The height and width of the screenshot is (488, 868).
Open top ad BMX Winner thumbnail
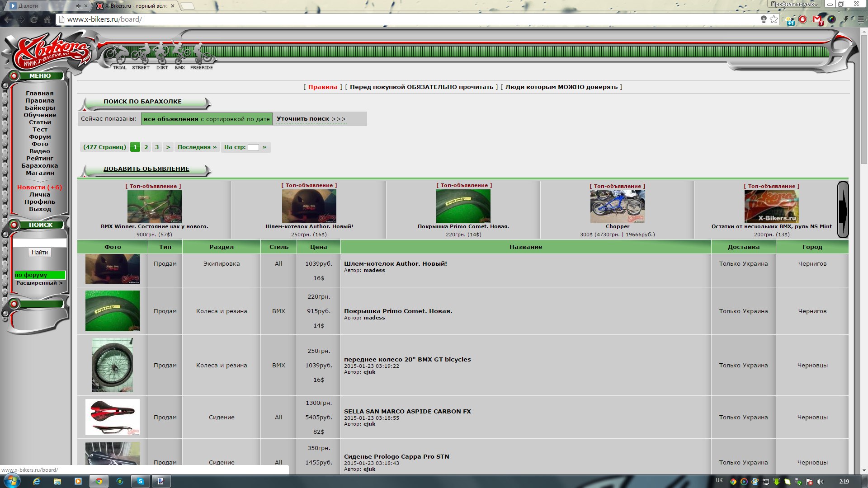coord(155,206)
